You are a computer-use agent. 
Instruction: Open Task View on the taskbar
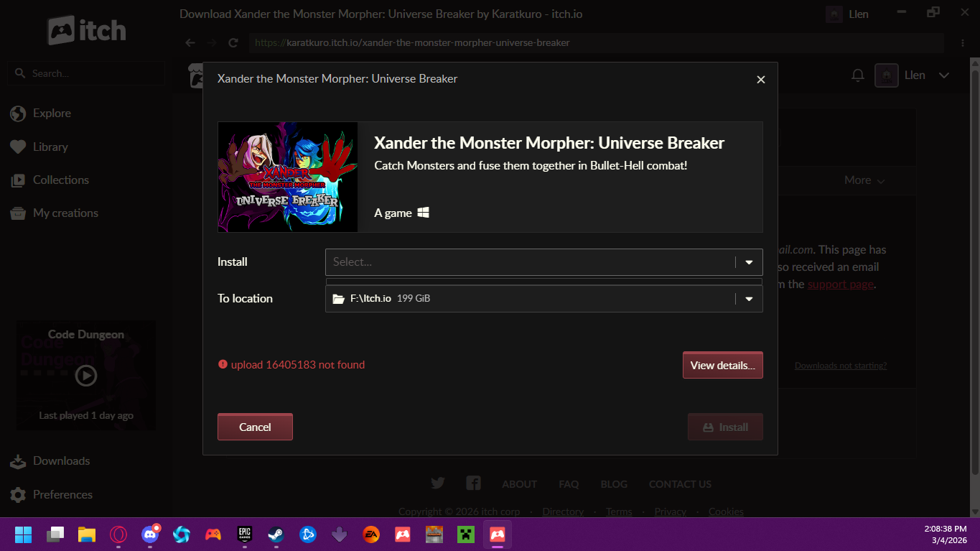(x=55, y=534)
